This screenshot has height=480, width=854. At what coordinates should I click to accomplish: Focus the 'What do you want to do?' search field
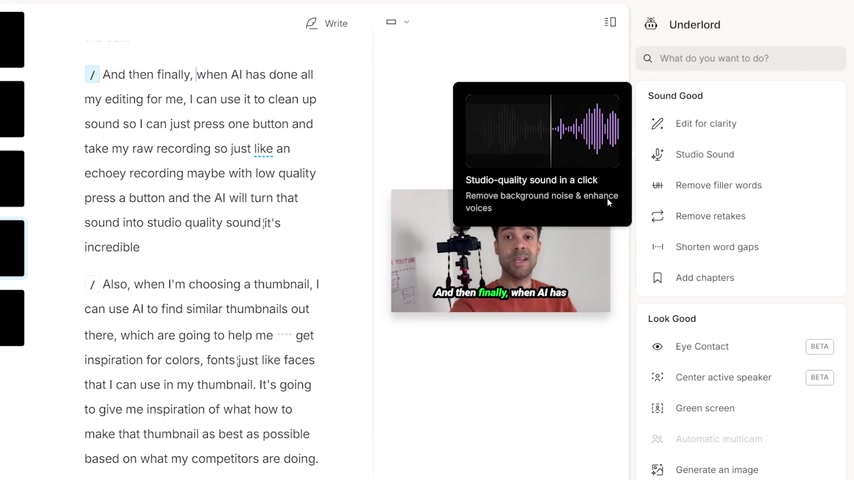pyautogui.click(x=741, y=58)
